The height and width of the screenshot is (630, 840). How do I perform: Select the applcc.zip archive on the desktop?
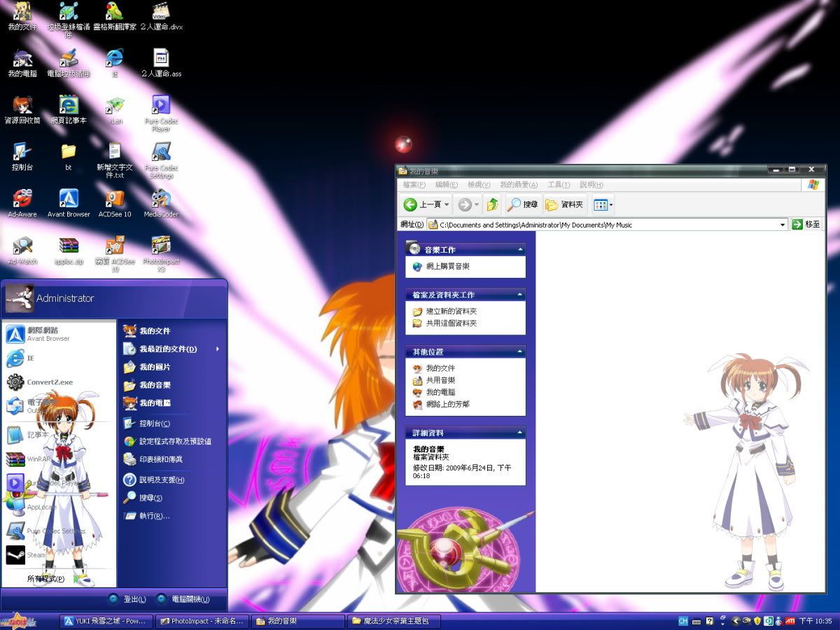pos(69,251)
